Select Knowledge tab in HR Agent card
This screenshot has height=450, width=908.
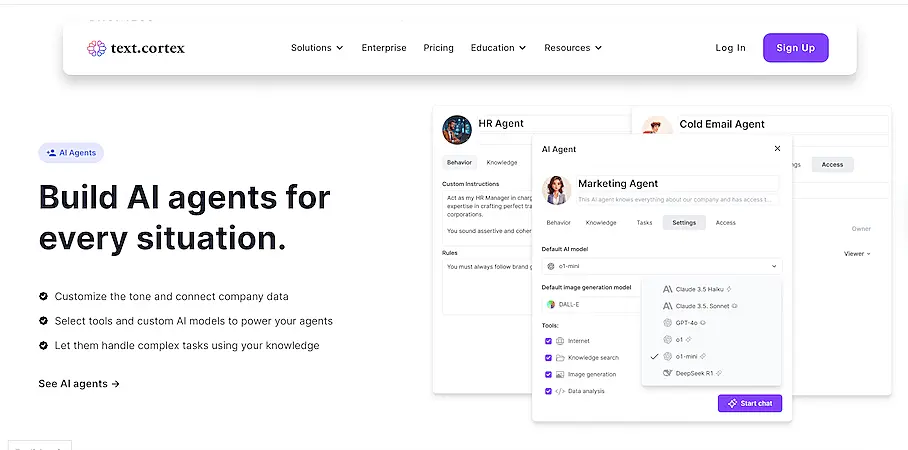click(501, 163)
